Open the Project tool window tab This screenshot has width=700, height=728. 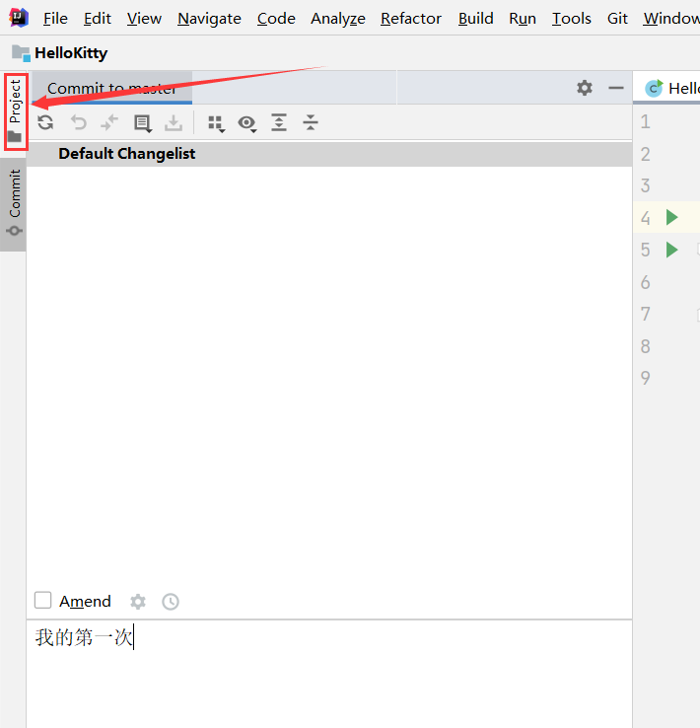point(16,111)
